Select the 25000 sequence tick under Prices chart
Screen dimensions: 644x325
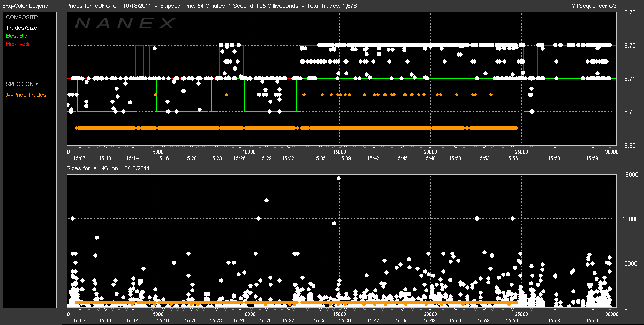pos(520,152)
